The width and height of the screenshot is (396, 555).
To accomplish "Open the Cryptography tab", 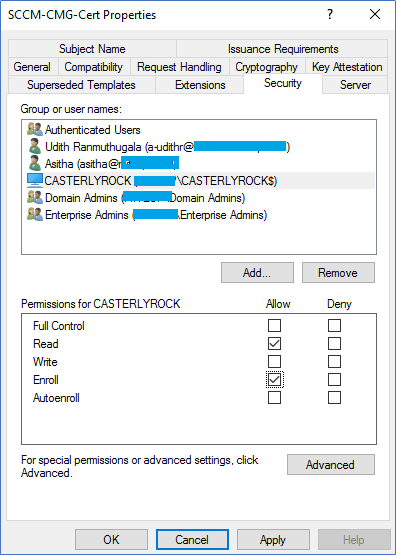I will pyautogui.click(x=266, y=67).
